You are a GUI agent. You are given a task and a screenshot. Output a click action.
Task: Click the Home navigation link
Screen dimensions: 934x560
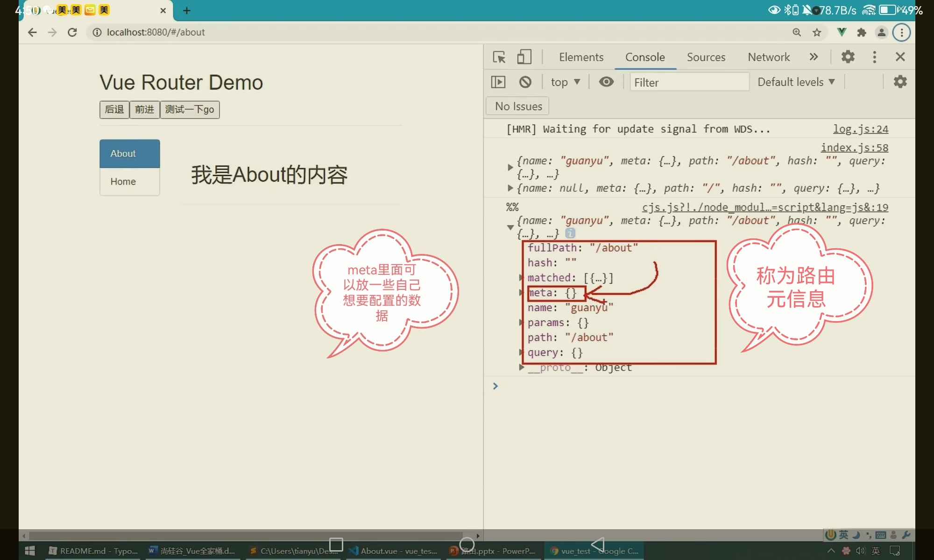(123, 182)
